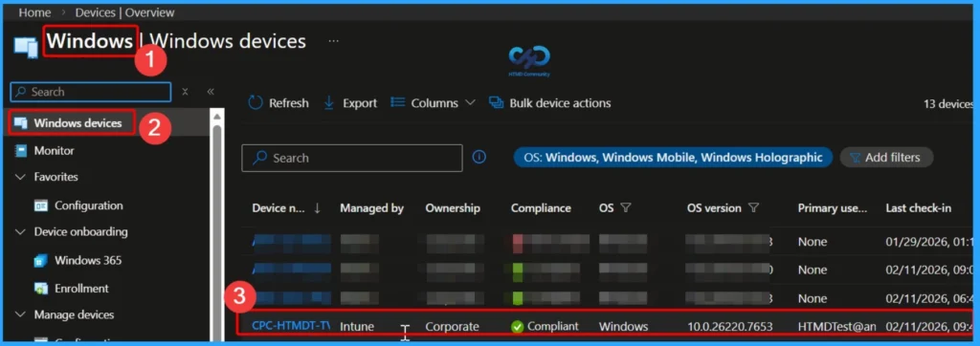Open Monitor in the sidebar
This screenshot has height=346, width=980.
click(54, 150)
